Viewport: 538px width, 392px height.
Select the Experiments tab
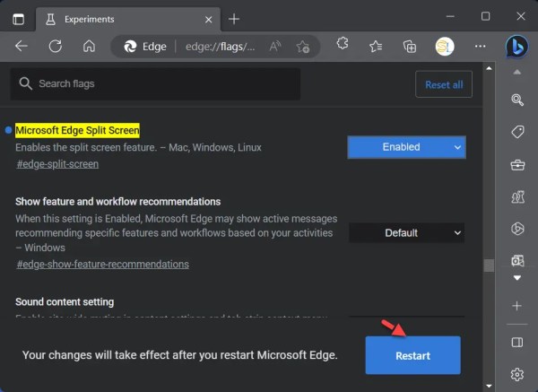(x=128, y=19)
